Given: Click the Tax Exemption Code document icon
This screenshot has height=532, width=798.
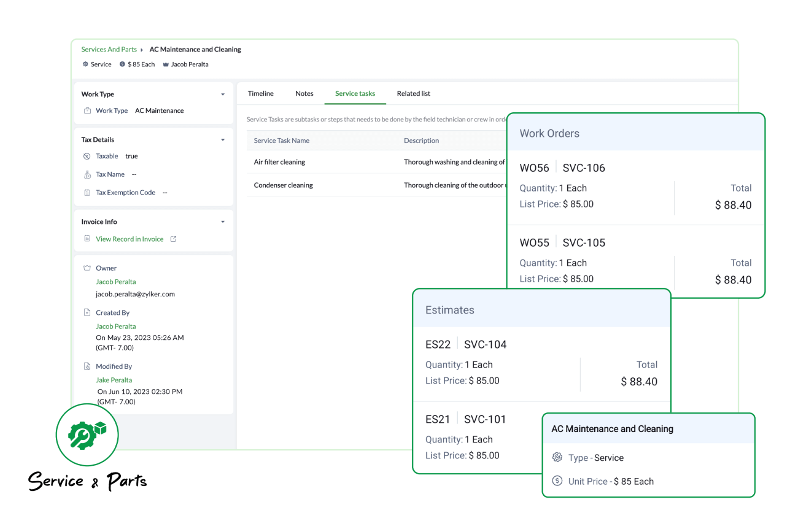Looking at the screenshot, I should pyautogui.click(x=86, y=192).
